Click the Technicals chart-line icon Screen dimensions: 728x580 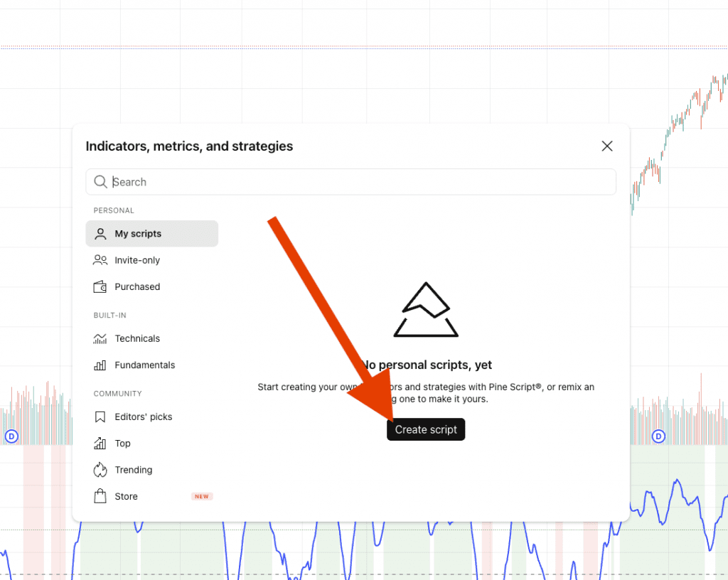pyautogui.click(x=100, y=338)
